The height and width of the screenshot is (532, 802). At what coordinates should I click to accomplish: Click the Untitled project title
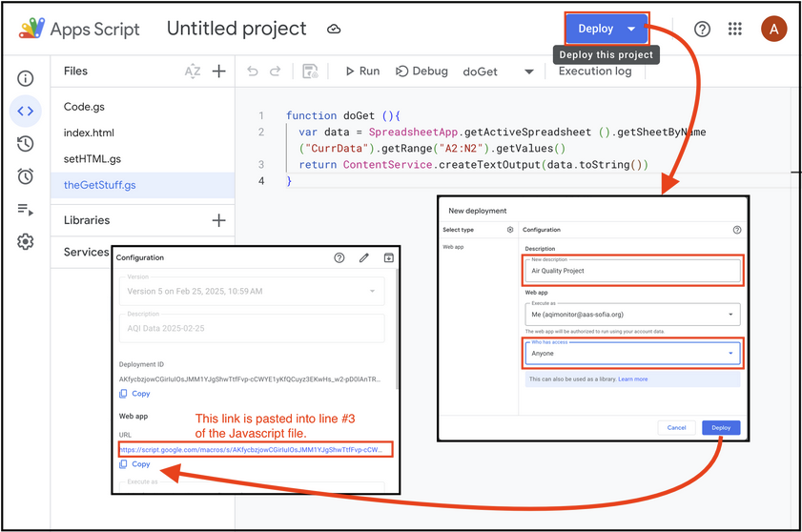[236, 29]
